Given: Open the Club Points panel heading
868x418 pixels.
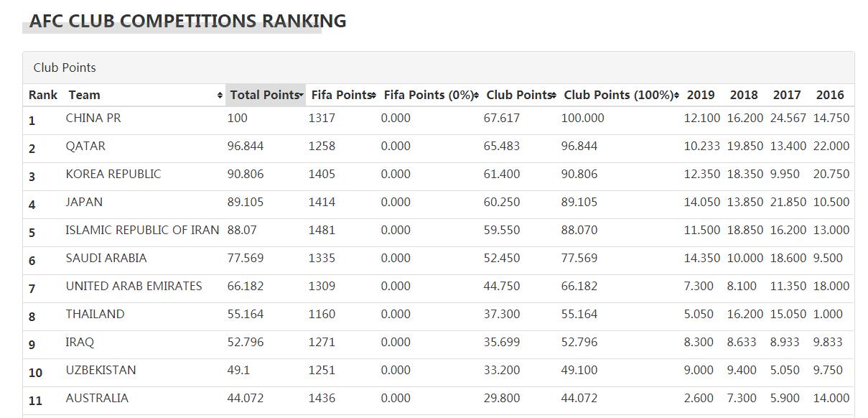Looking at the screenshot, I should tap(65, 68).
